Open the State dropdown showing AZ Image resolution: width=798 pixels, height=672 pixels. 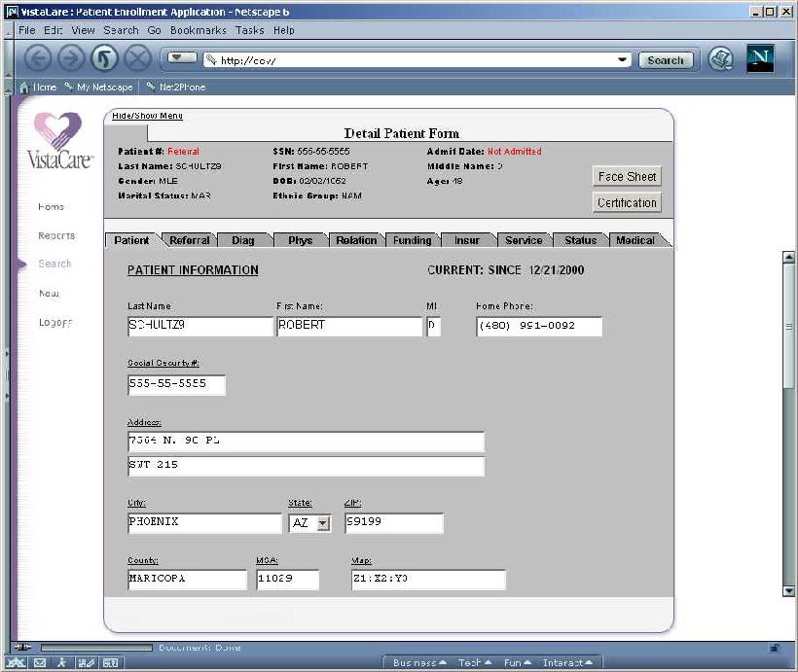pos(323,523)
